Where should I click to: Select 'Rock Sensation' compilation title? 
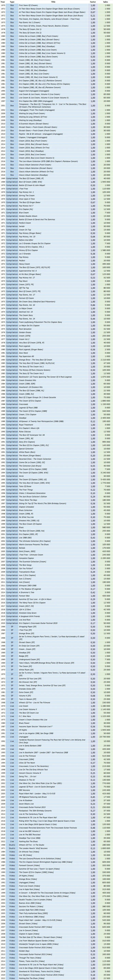(x=25, y=329)
